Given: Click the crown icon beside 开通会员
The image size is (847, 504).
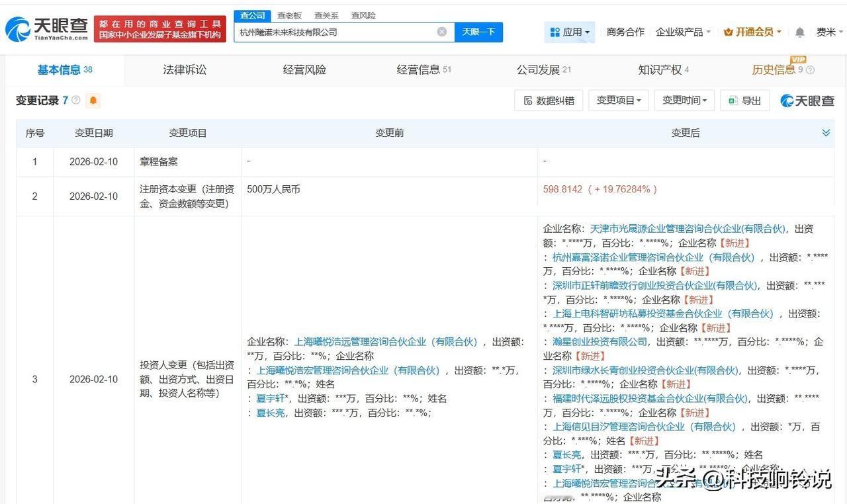Looking at the screenshot, I should pyautogui.click(x=728, y=31).
